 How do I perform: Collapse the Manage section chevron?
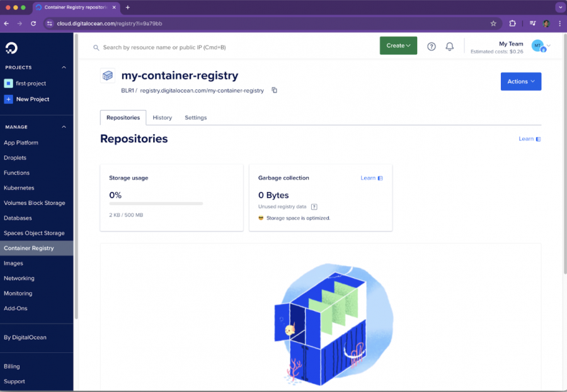(64, 127)
